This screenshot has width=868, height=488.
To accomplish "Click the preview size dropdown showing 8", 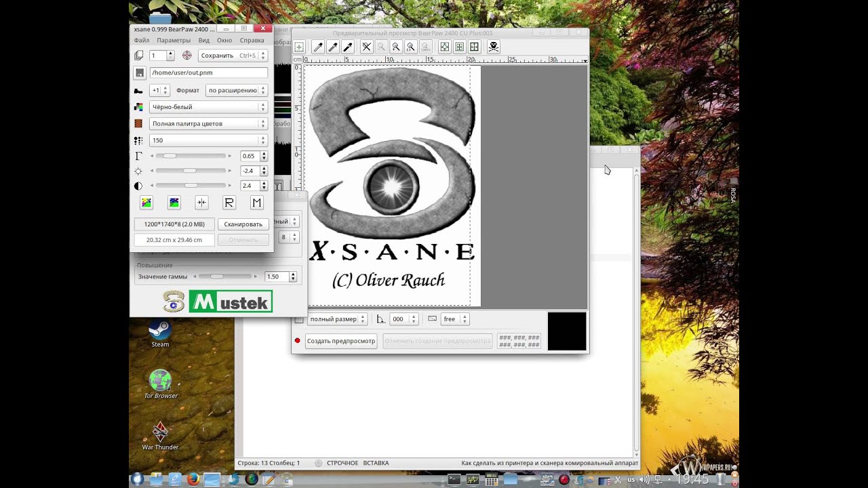I will pyautogui.click(x=289, y=237).
